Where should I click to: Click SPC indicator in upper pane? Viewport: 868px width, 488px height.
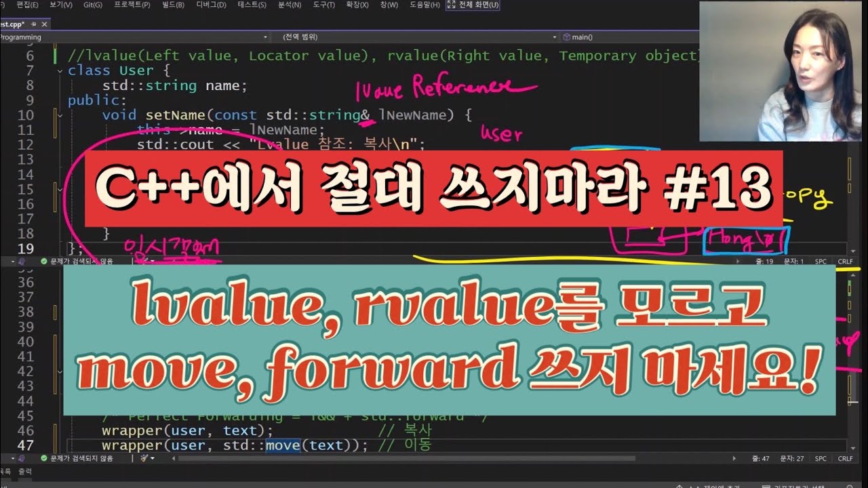point(821,261)
